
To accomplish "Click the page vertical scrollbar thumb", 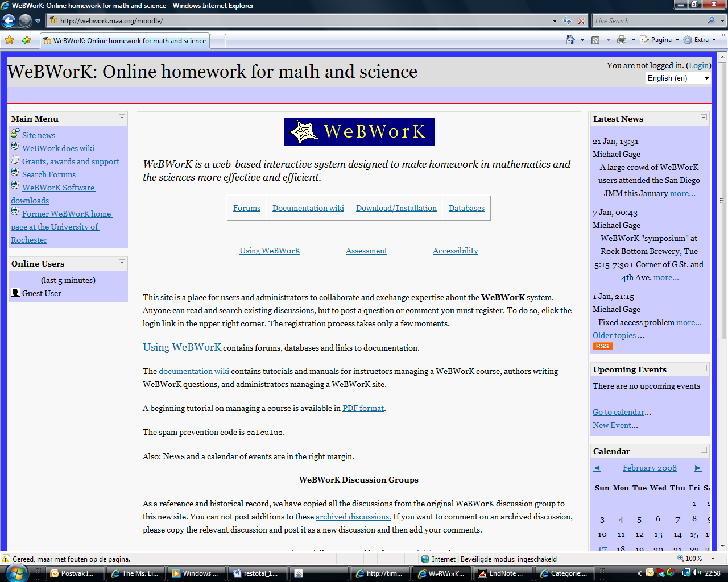I will pos(722,200).
